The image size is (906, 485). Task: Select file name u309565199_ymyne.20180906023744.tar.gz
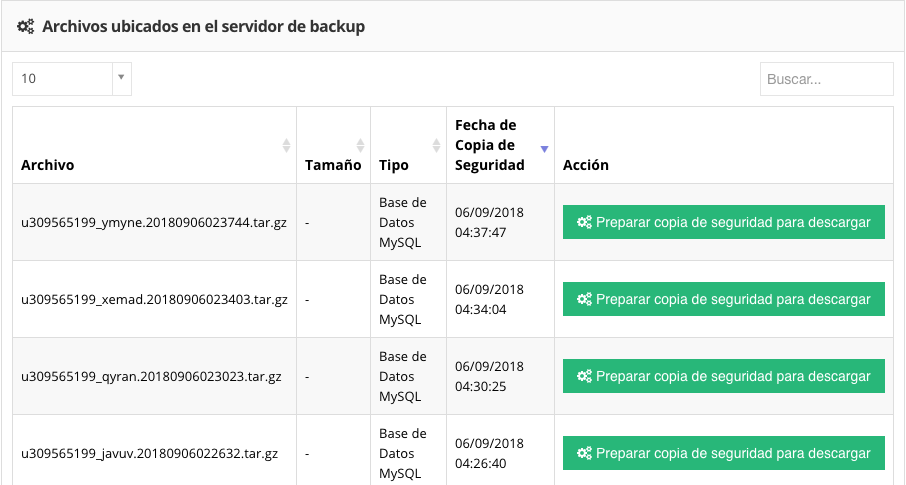coord(154,223)
